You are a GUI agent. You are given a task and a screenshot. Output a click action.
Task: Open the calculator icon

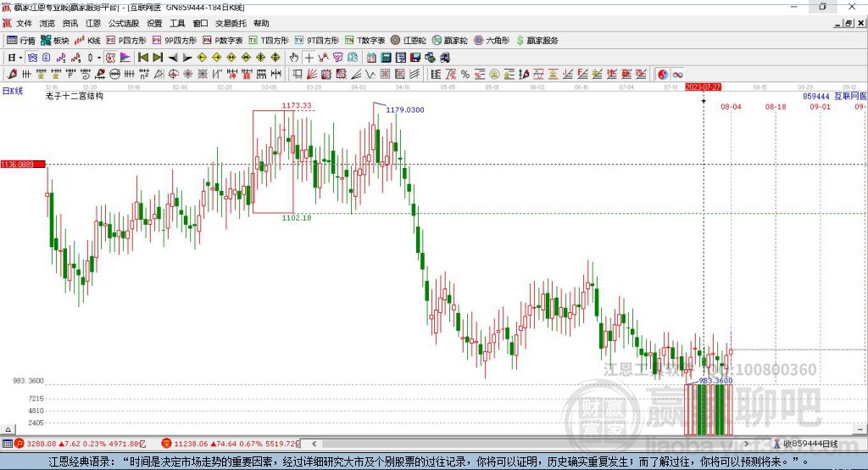coord(386,58)
